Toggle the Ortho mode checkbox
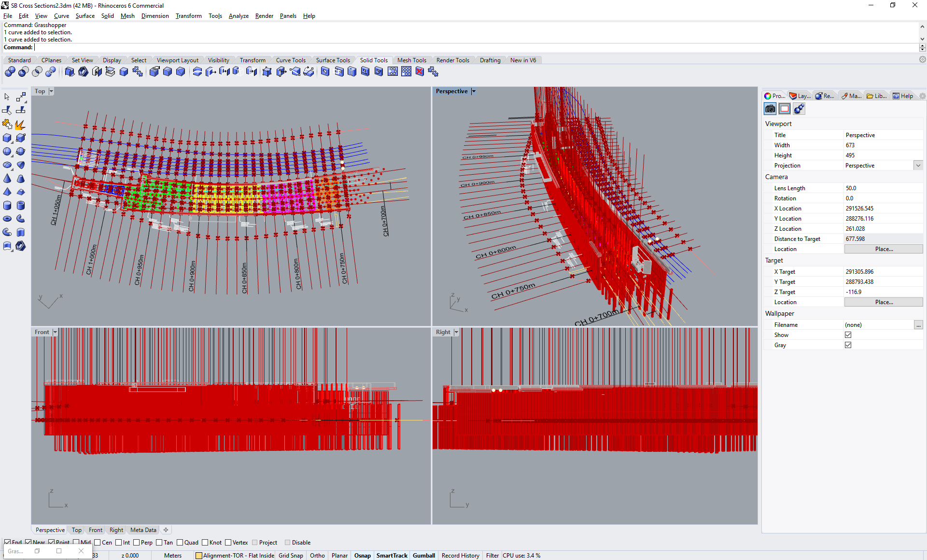Screen dimensions: 927x560 [317, 555]
